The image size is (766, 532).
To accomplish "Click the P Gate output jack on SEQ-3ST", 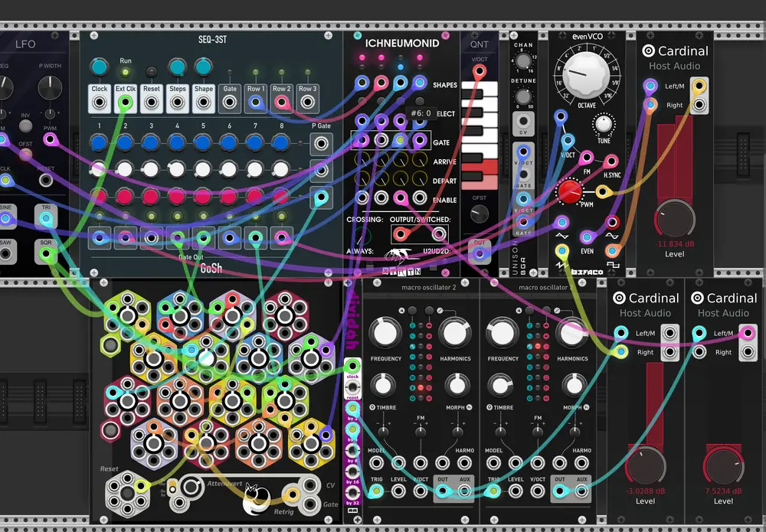I will click(x=321, y=144).
